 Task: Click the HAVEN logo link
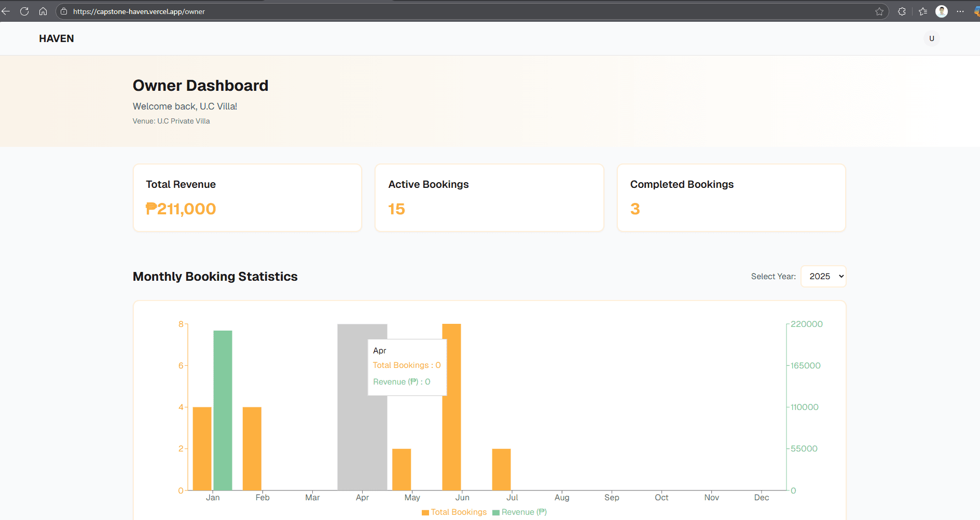[57, 38]
